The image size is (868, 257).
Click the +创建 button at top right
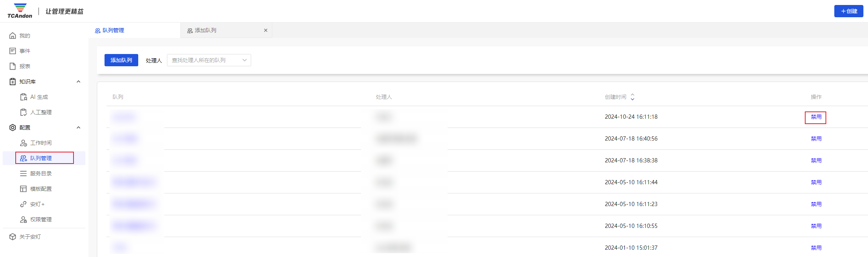pos(848,11)
